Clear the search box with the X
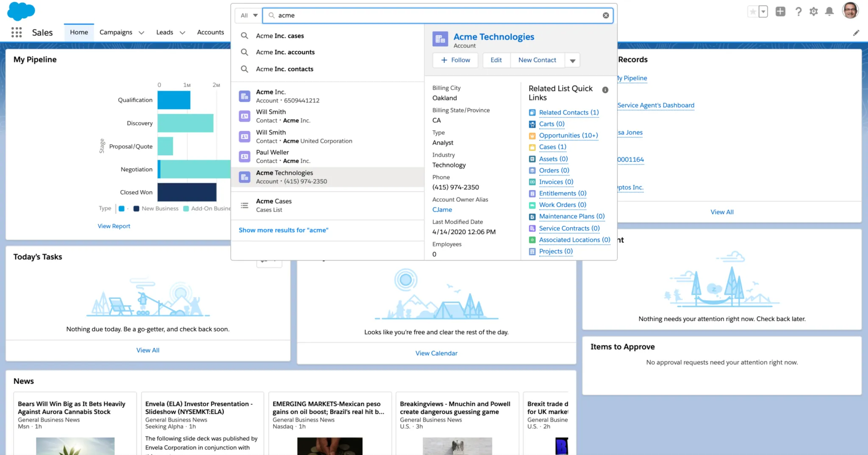Image resolution: width=868 pixels, height=455 pixels. [605, 15]
